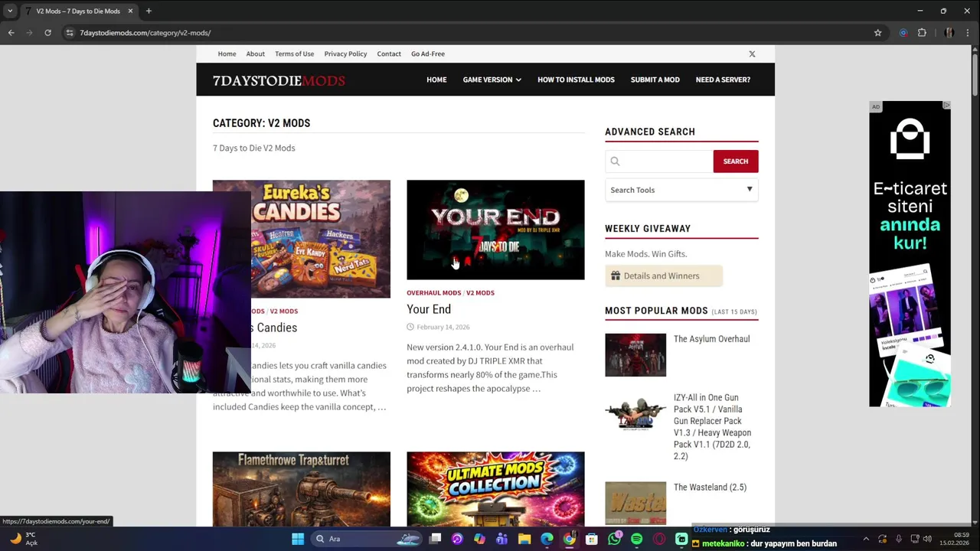980x551 pixels.
Task: Select HOME in the main navigation
Action: (x=436, y=80)
